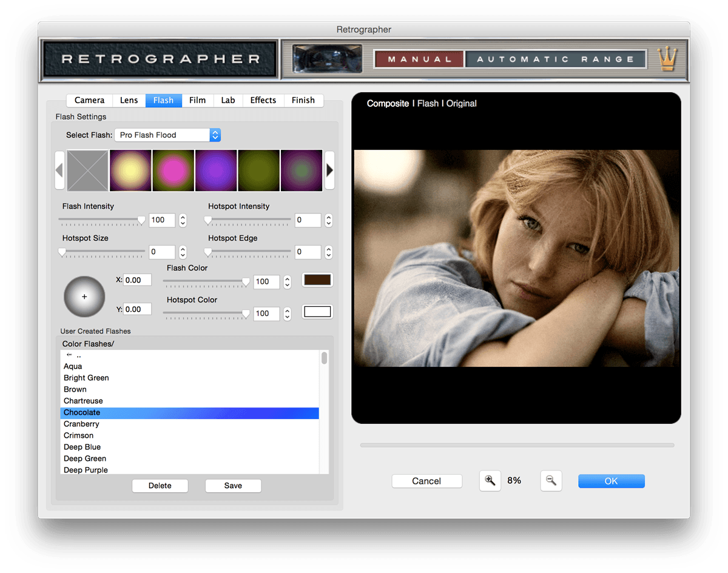728x573 pixels.
Task: Click the gold crown icon
Action: pos(667,59)
